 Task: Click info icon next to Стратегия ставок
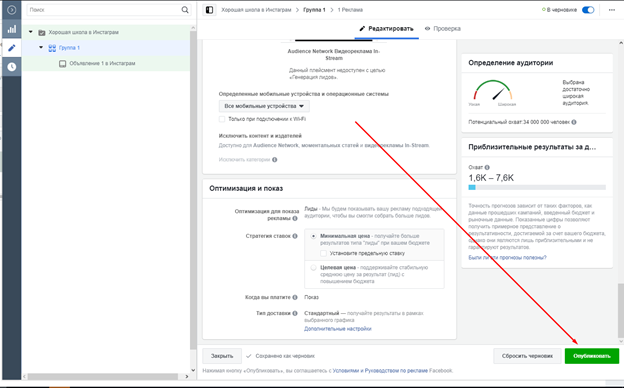click(x=295, y=236)
